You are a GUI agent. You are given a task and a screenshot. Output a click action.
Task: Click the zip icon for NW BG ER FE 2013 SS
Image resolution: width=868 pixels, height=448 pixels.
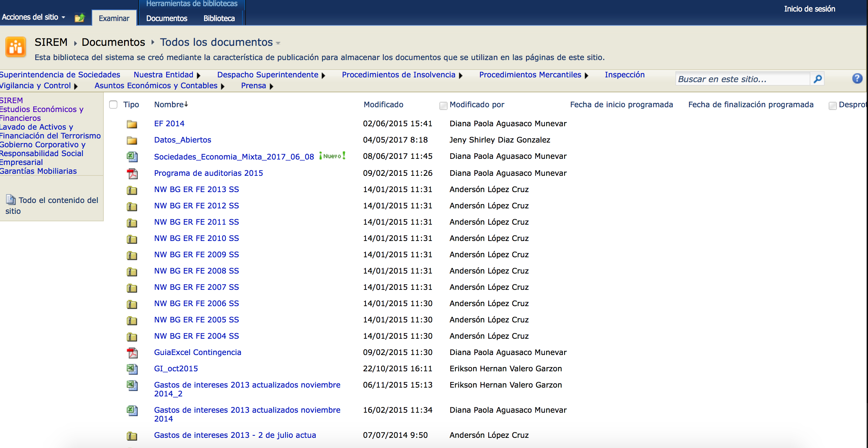tap(132, 190)
